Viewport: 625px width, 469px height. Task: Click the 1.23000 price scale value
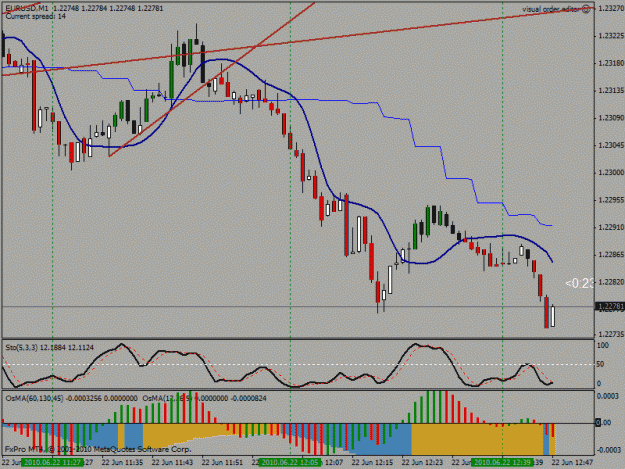pyautogui.click(x=611, y=173)
